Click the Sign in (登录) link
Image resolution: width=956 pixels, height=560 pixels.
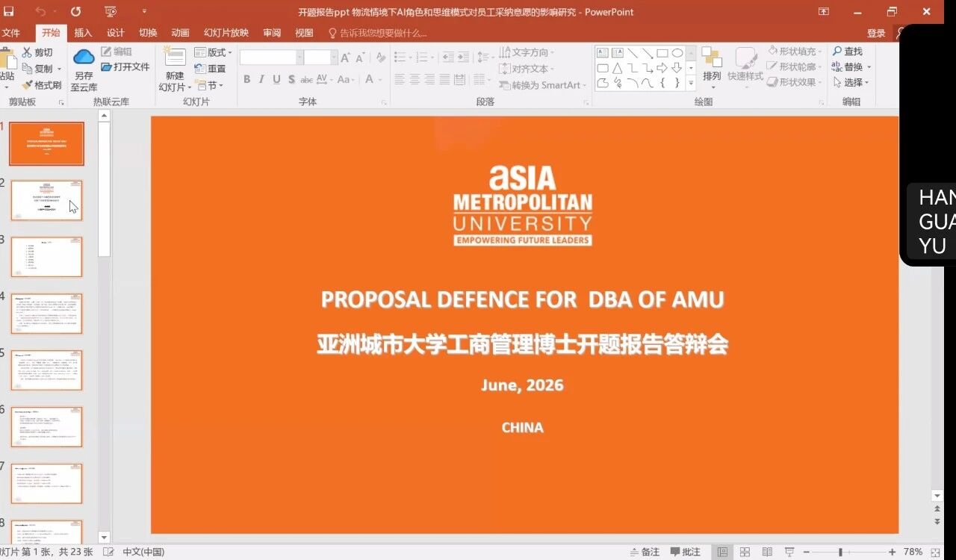point(876,33)
